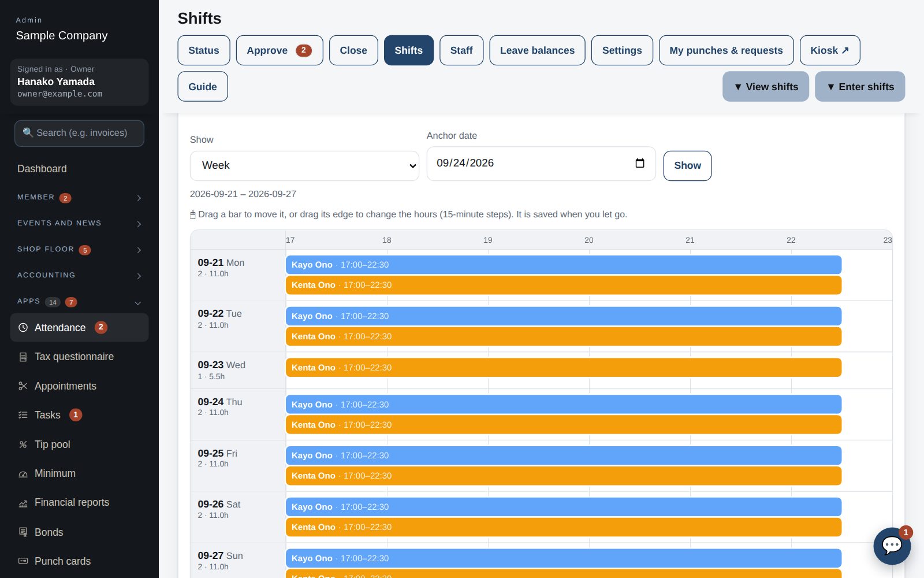Click the Financial reports chart icon
Viewport: 924px width, 578px height.
click(23, 503)
